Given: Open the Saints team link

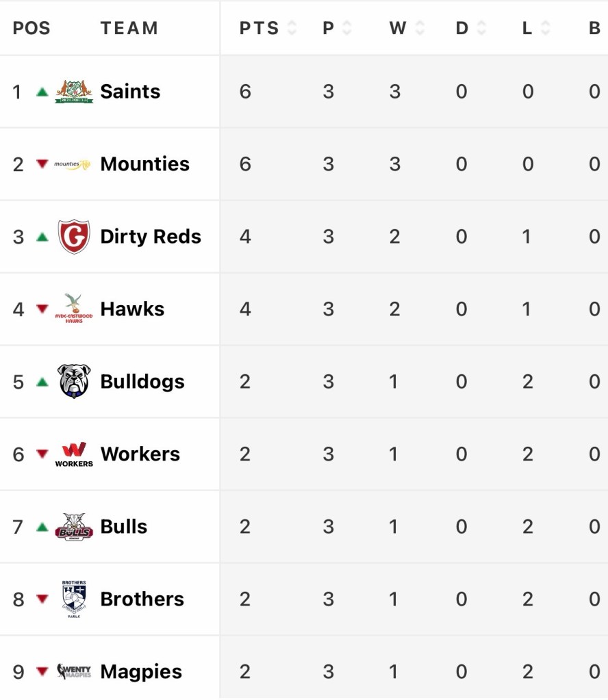Looking at the screenshot, I should (130, 92).
